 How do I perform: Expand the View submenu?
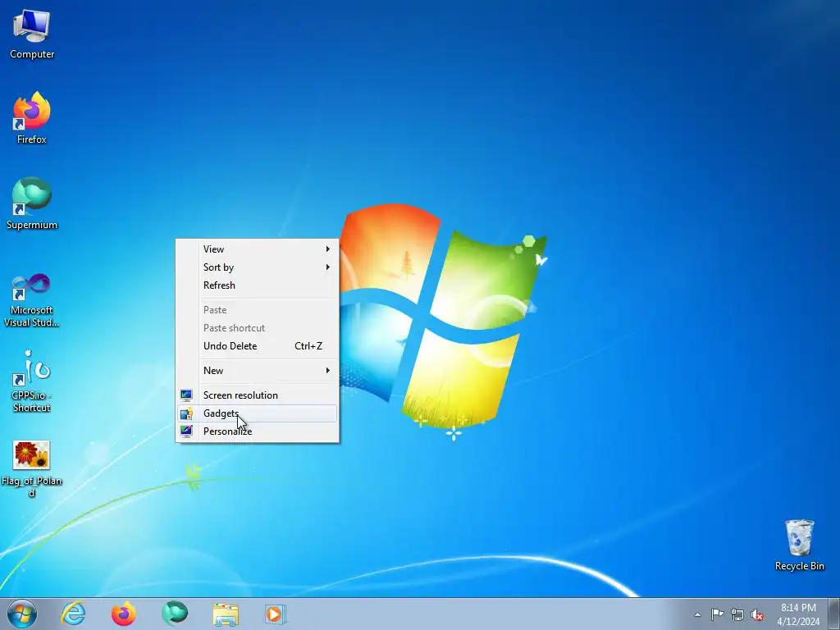click(257, 249)
